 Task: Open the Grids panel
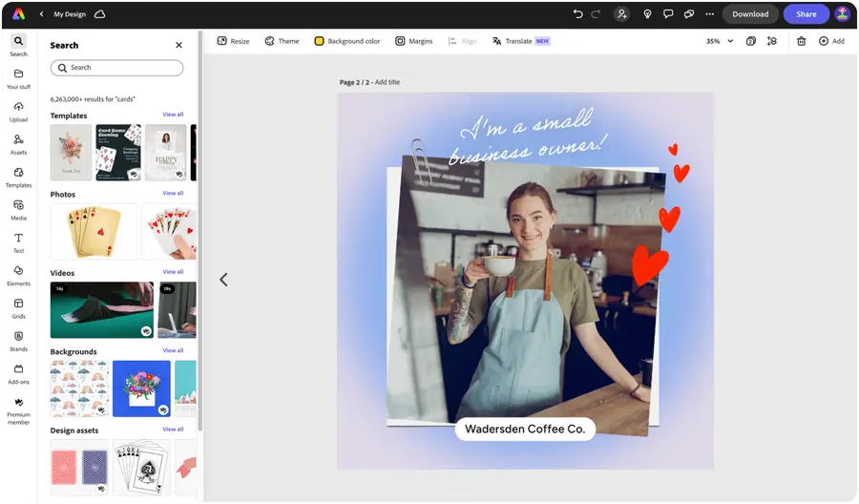coord(18,307)
